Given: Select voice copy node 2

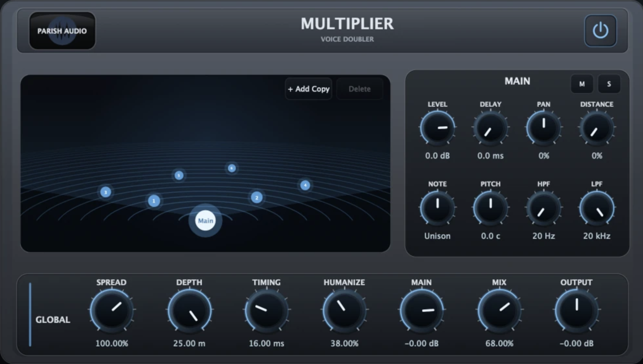Looking at the screenshot, I should [x=257, y=197].
